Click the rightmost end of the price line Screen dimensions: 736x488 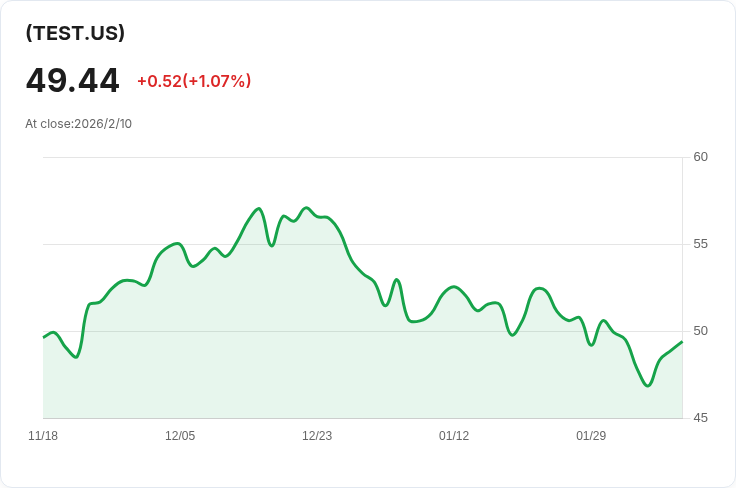681,342
